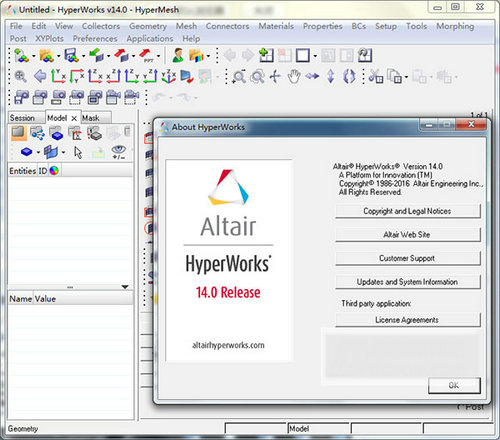Screen dimensions: 500x440
Task: Expand the Export dropdown arrow
Action: 133,56
